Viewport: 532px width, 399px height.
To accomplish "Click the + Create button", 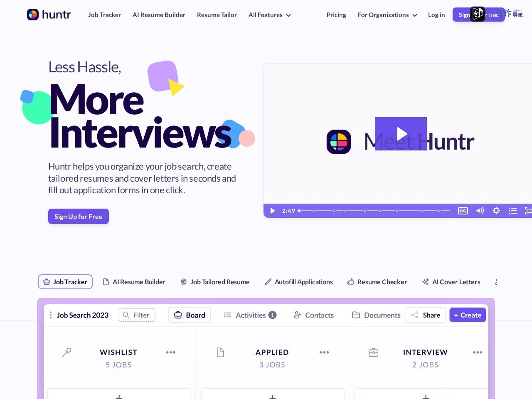I will [468, 315].
